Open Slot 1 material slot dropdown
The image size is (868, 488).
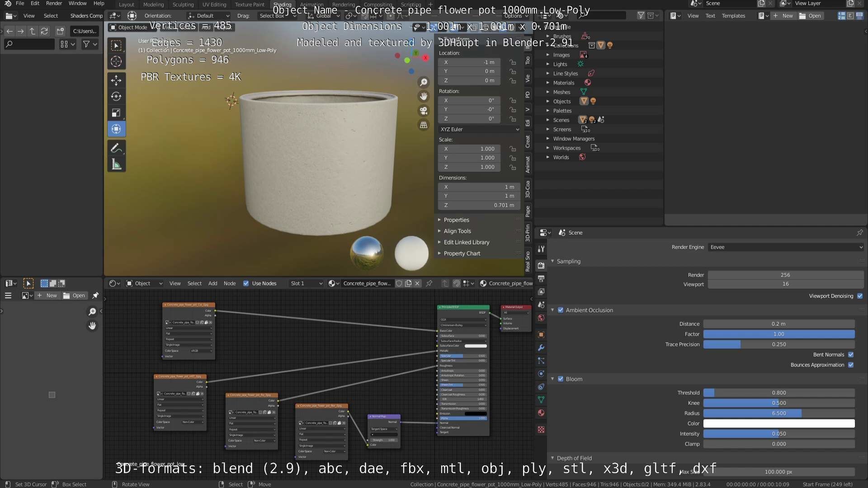pos(306,283)
